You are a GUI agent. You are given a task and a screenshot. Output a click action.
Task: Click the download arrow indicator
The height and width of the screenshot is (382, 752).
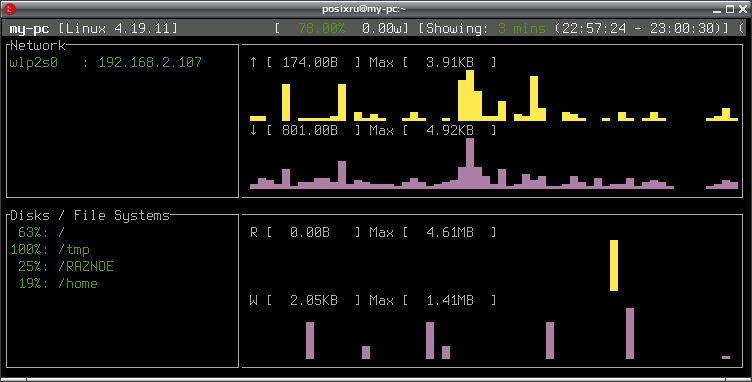254,130
